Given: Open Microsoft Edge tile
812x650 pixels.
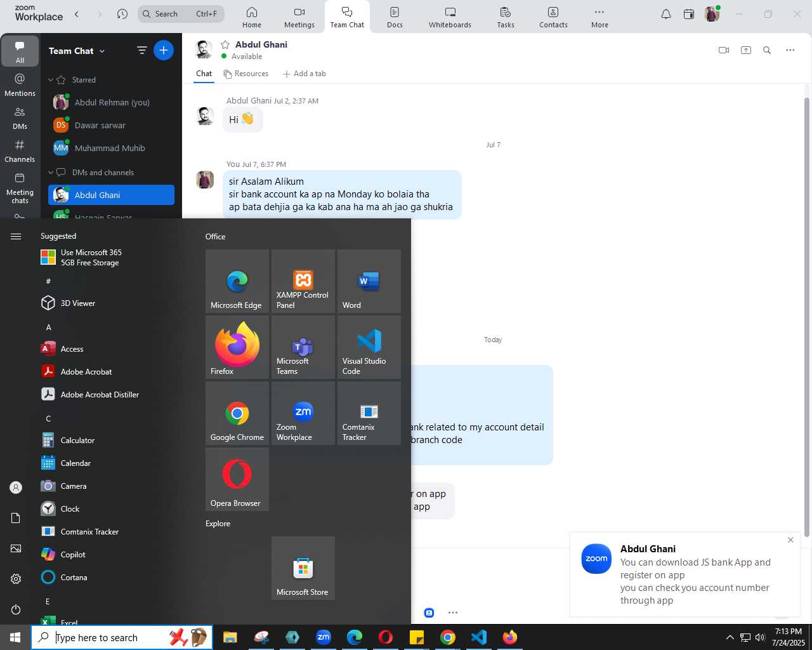Looking at the screenshot, I should tap(237, 281).
